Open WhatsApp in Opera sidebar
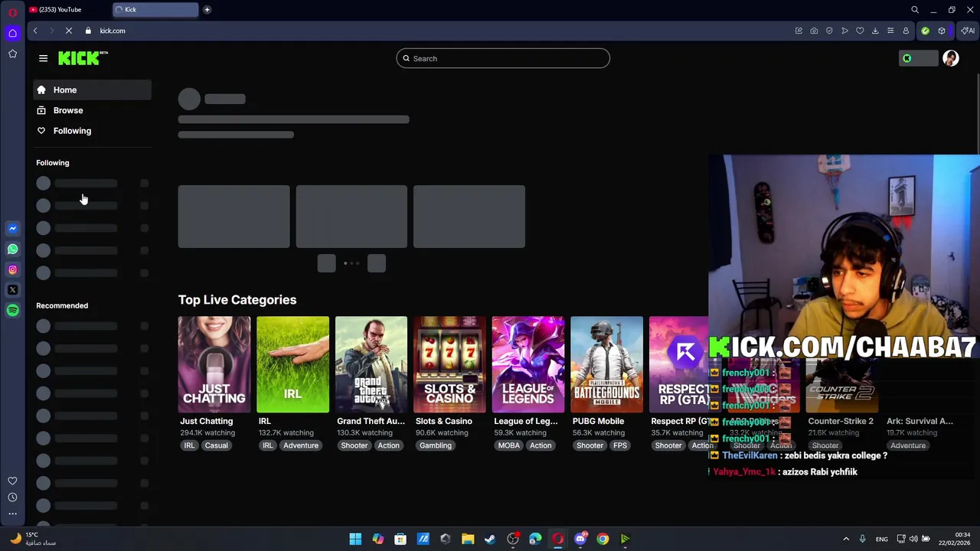The width and height of the screenshot is (980, 551). [12, 249]
